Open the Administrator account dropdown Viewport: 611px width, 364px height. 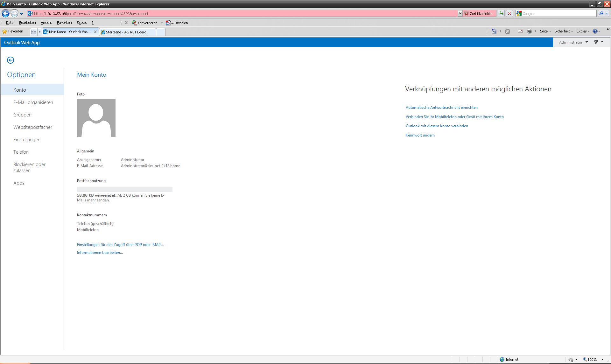573,42
